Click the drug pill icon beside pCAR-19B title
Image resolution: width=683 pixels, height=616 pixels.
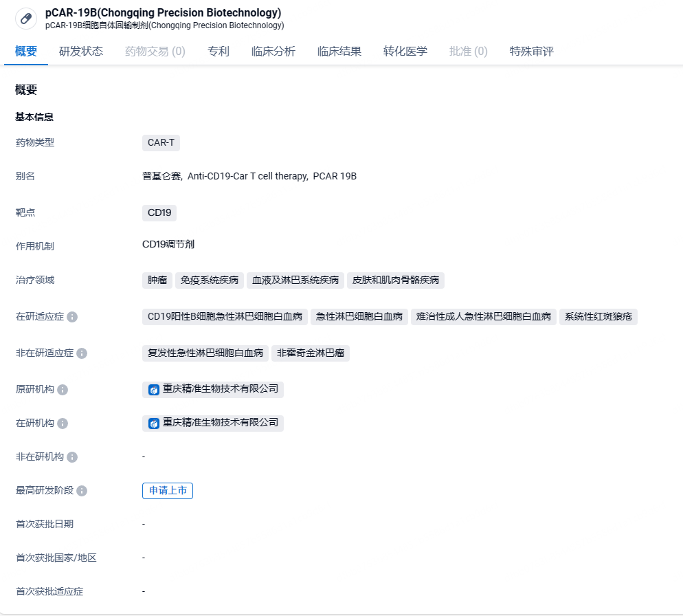[26, 19]
